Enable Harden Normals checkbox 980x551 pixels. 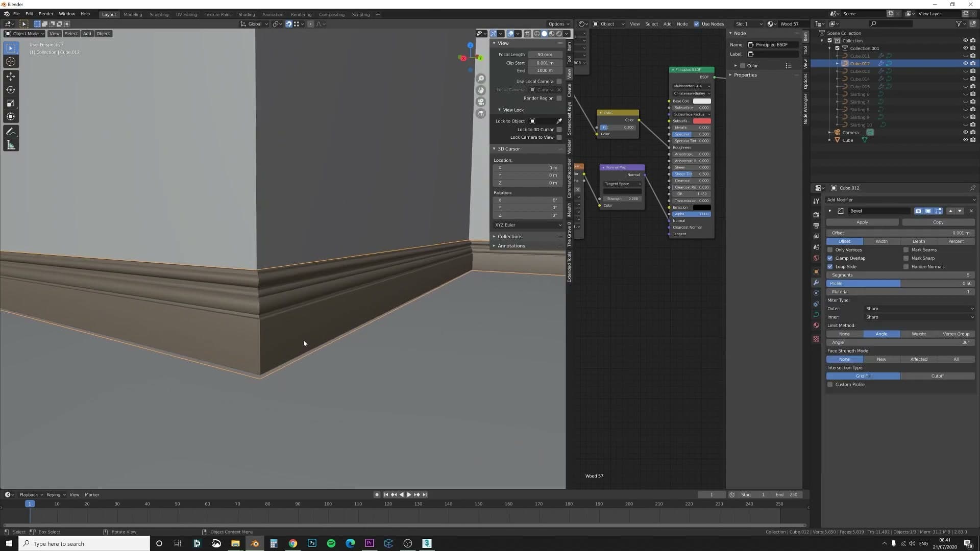[x=906, y=267]
